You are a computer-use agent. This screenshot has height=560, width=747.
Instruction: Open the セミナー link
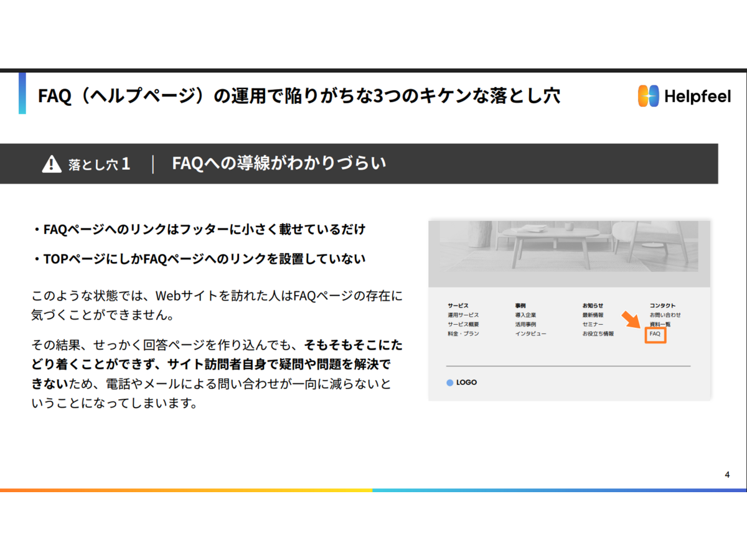tap(593, 325)
